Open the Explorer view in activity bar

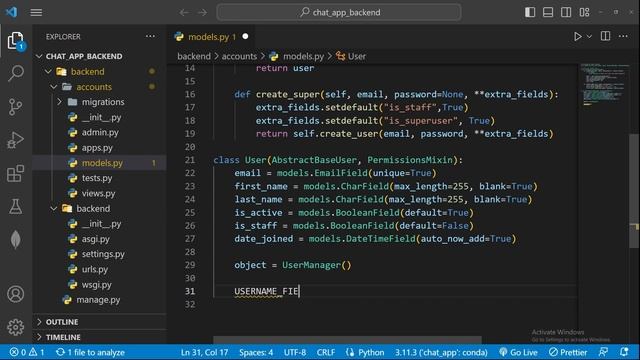point(16,41)
